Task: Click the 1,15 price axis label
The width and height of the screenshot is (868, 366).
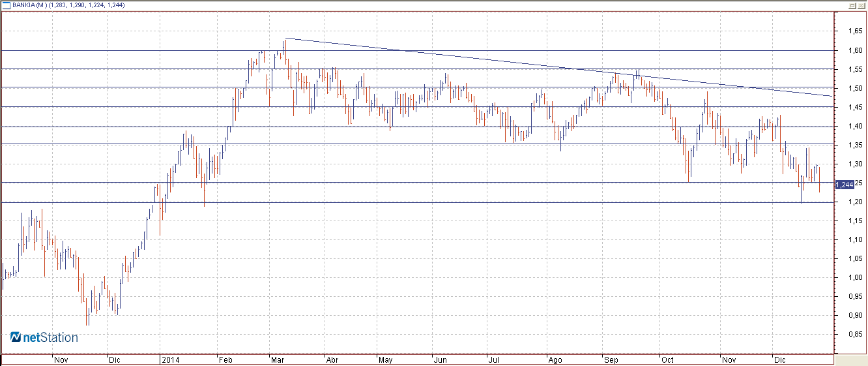Action: tap(856, 221)
